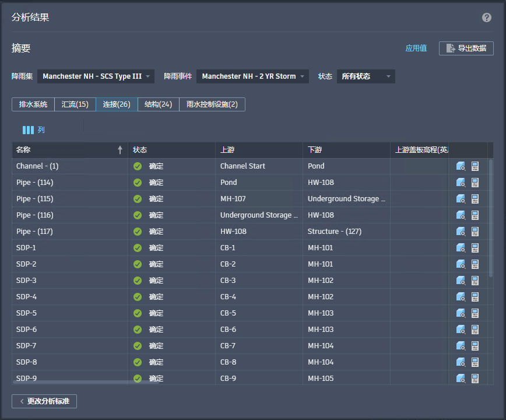The width and height of the screenshot is (506, 420).
Task: Switch to the 汇流(15) tab
Action: [x=75, y=104]
